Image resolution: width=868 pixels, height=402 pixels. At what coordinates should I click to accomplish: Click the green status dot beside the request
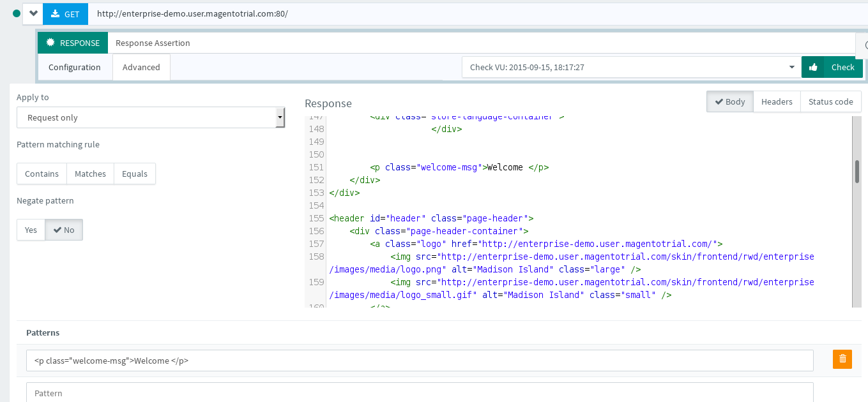click(x=17, y=13)
